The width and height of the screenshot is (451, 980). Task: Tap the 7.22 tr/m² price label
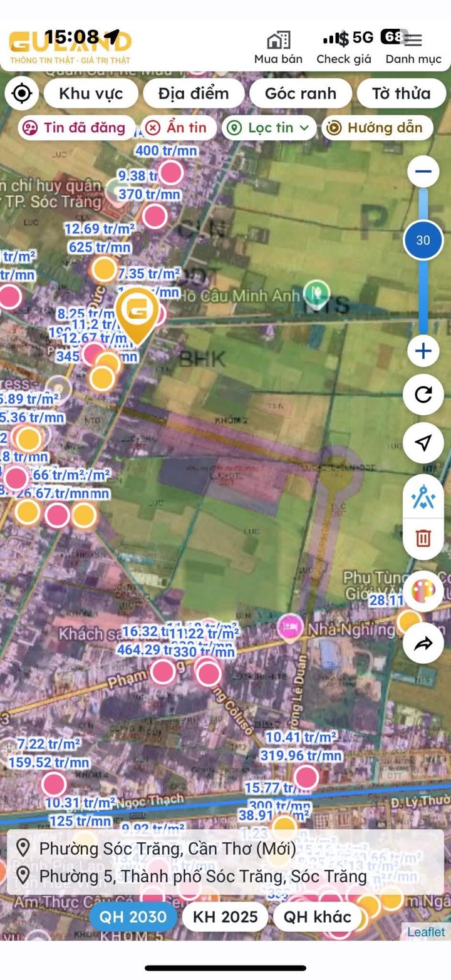pos(49,744)
